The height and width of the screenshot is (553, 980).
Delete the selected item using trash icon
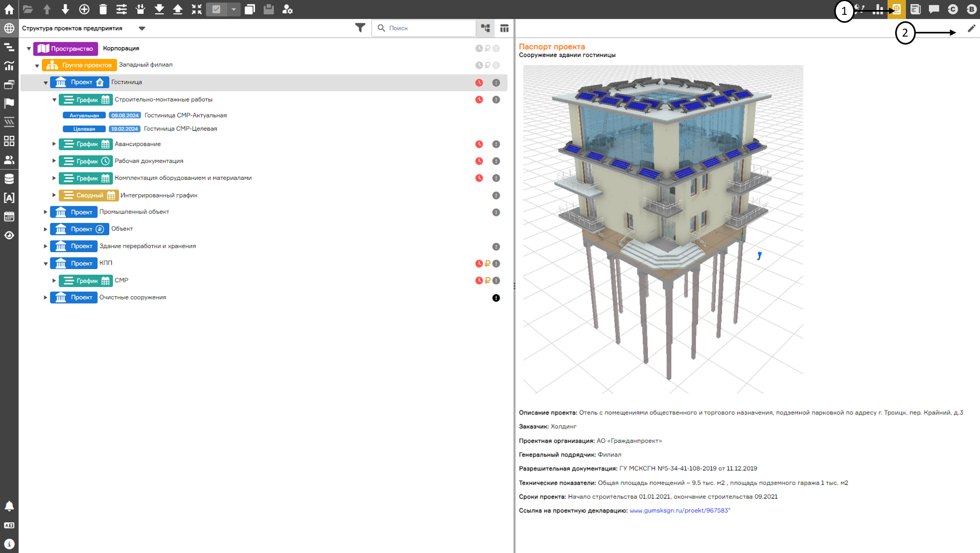click(x=103, y=9)
